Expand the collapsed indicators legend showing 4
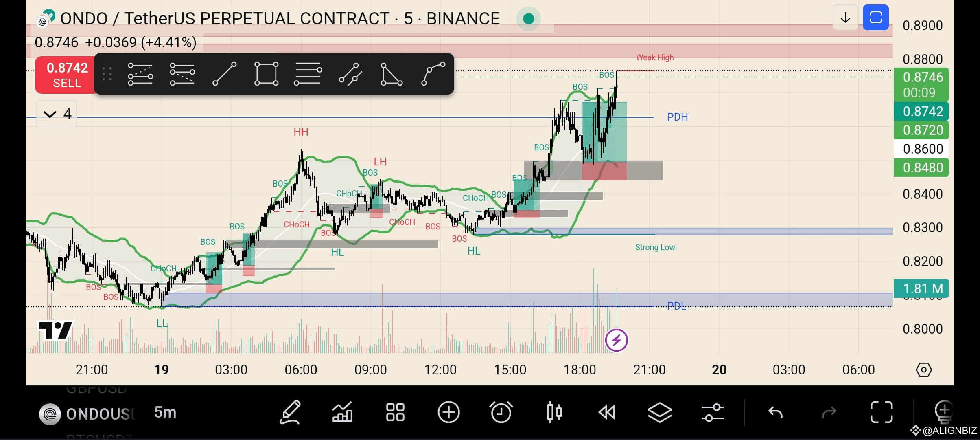 pyautogui.click(x=57, y=114)
